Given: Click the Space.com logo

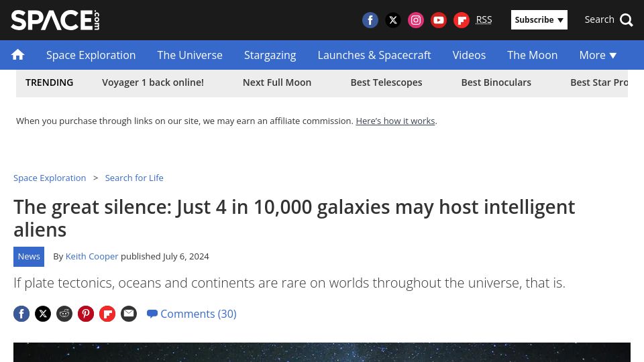Looking at the screenshot, I should point(55,20).
